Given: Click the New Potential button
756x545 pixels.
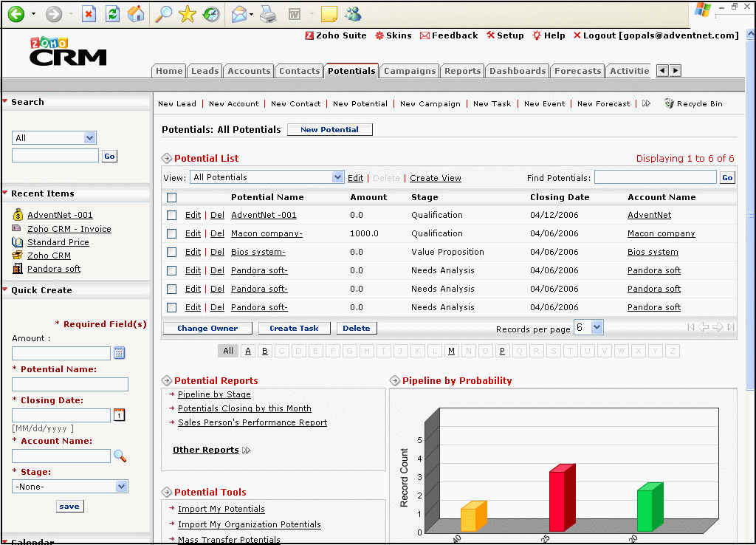Looking at the screenshot, I should 330,130.
